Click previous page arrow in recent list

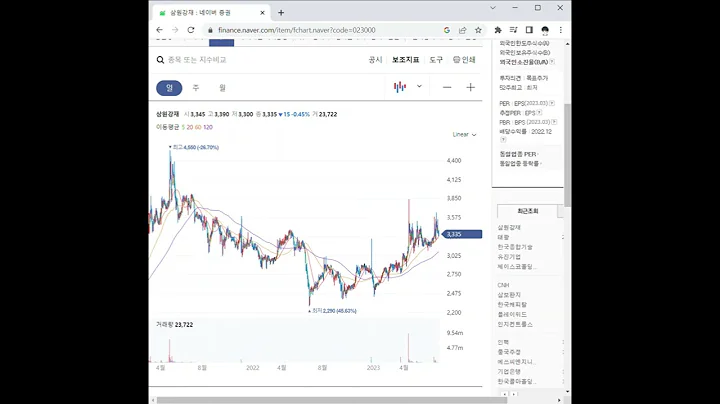pos(505,394)
